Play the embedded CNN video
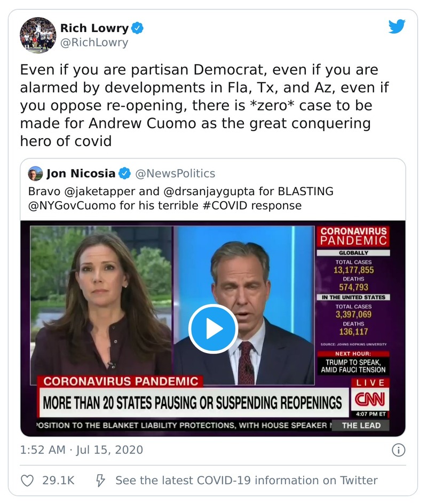This screenshot has width=427, height=504. coord(213,329)
